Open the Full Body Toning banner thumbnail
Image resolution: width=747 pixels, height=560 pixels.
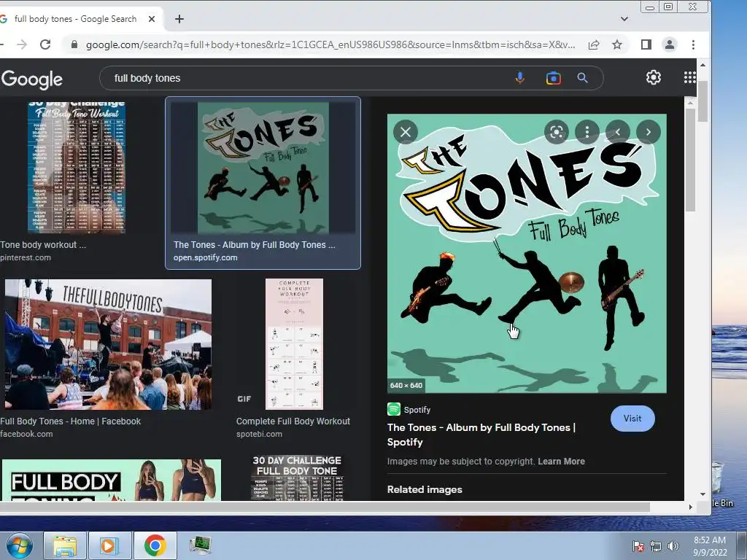point(112,480)
